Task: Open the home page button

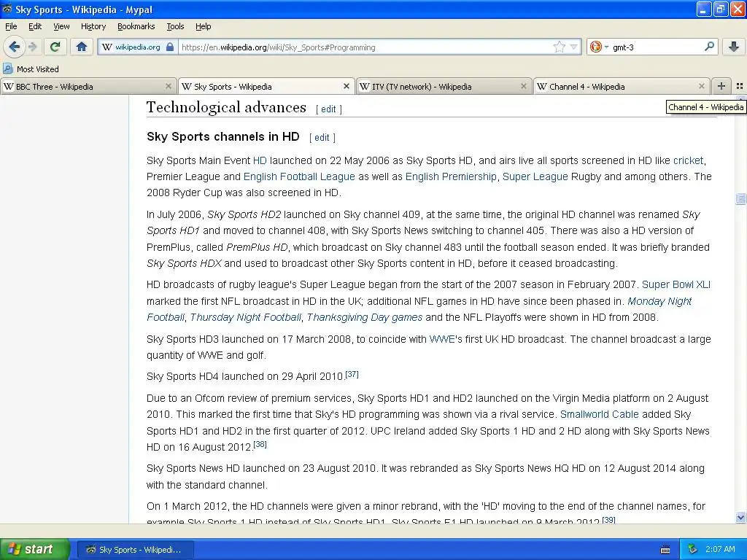Action: pos(82,47)
